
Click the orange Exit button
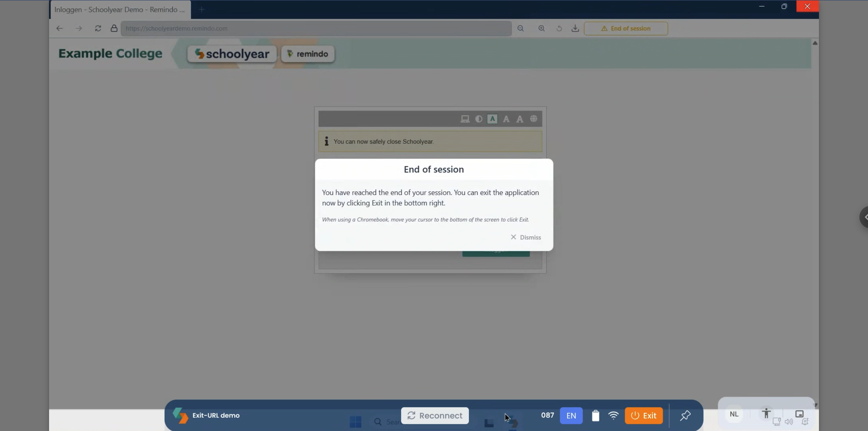pyautogui.click(x=644, y=415)
